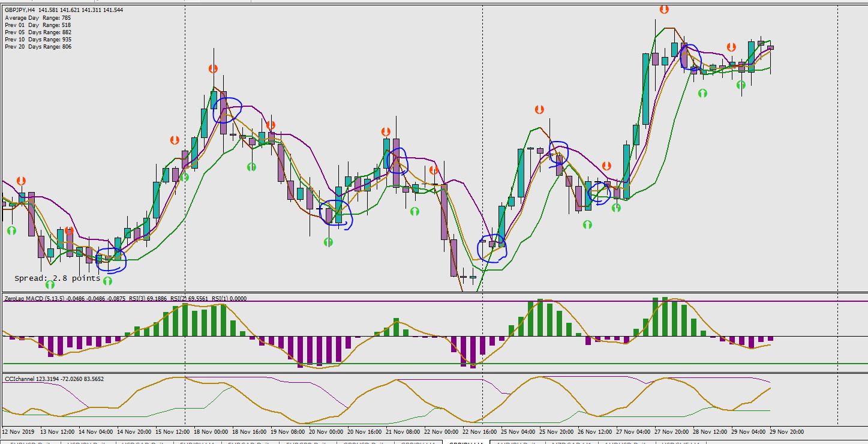Select the green horizontal level line in the MACD window
This screenshot has height=444, width=868.
pyautogui.click(x=434, y=364)
